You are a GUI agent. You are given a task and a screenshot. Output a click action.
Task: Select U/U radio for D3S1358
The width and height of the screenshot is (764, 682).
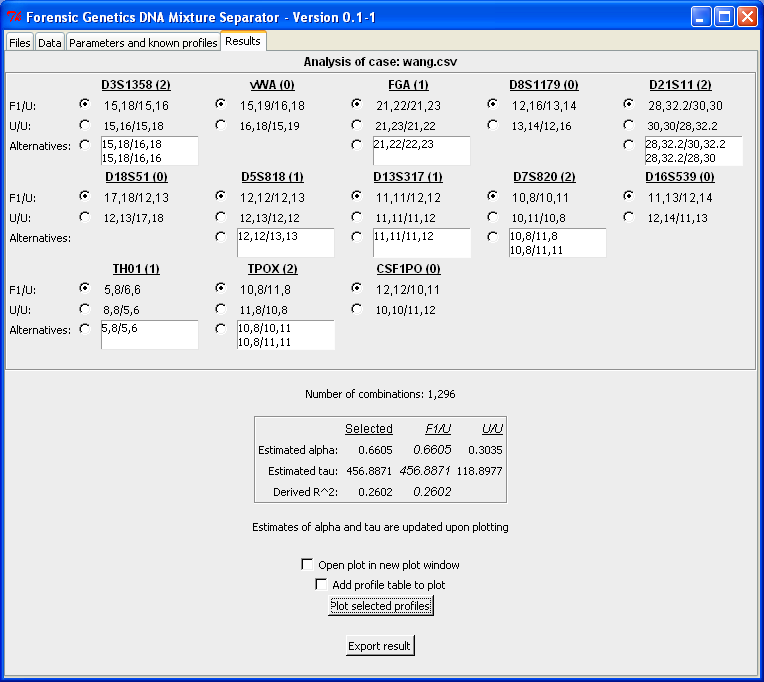tap(85, 125)
